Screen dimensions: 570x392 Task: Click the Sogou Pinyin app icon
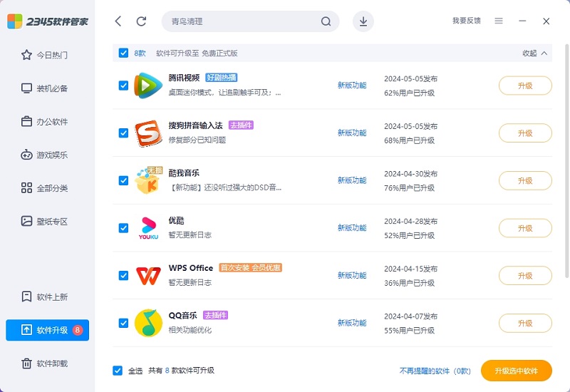(x=148, y=133)
